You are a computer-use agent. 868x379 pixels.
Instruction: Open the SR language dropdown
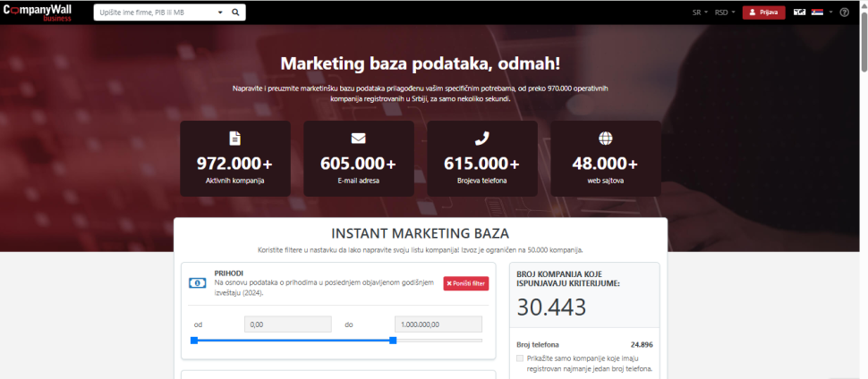click(x=699, y=13)
